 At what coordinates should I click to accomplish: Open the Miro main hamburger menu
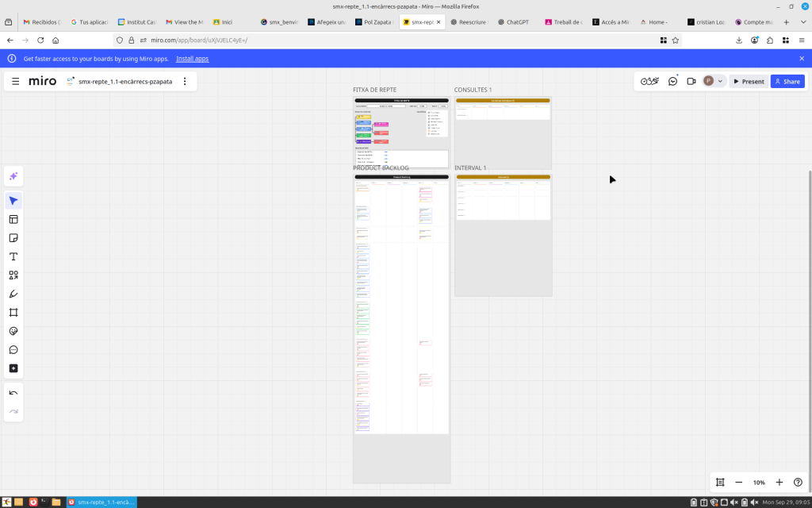tap(16, 81)
